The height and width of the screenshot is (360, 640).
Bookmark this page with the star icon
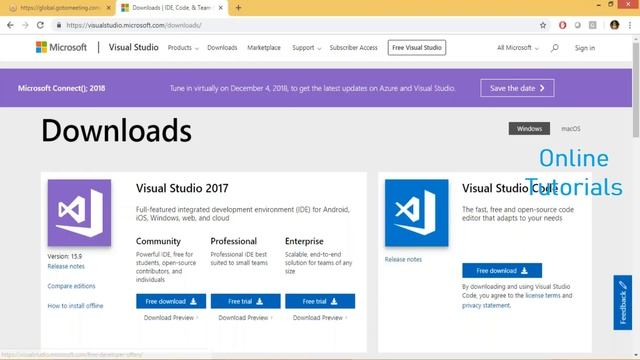[543, 25]
